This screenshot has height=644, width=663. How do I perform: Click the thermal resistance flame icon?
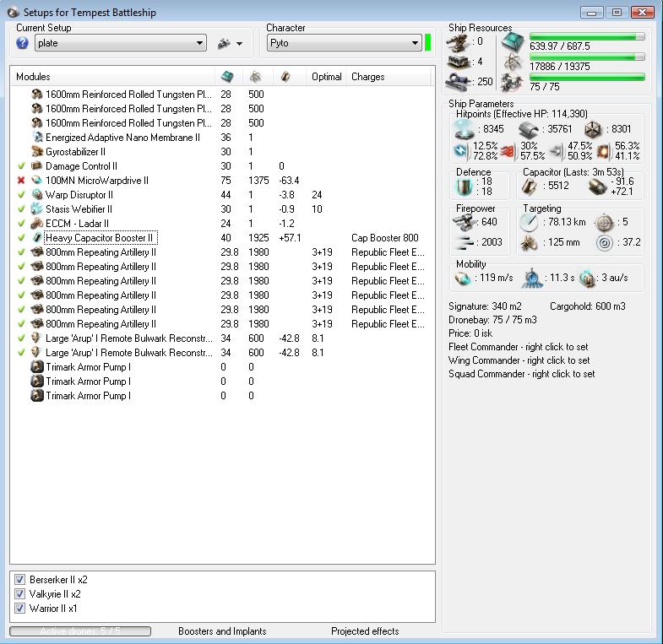508,151
